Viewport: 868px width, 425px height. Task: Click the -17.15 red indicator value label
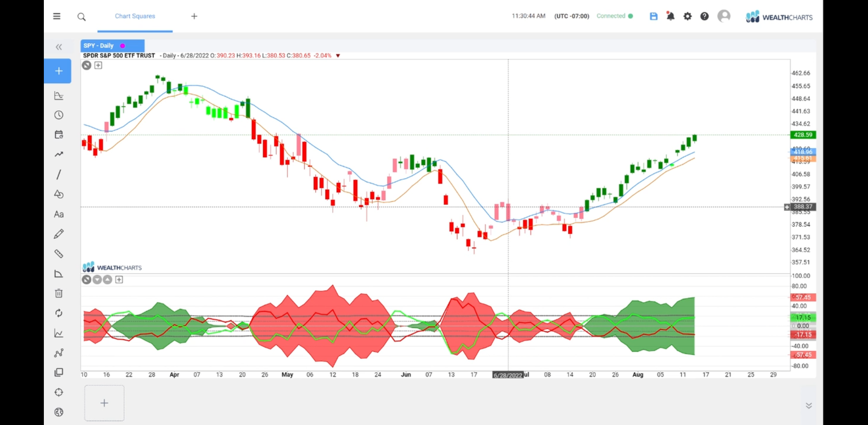point(803,335)
